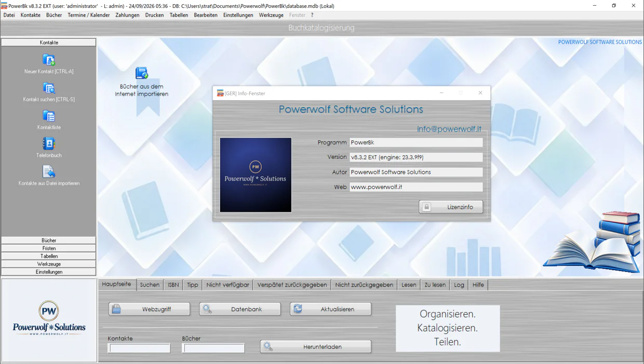Image resolution: width=644 pixels, height=364 pixels.
Task: Open the Einstellungen menu
Action: pyautogui.click(x=238, y=15)
